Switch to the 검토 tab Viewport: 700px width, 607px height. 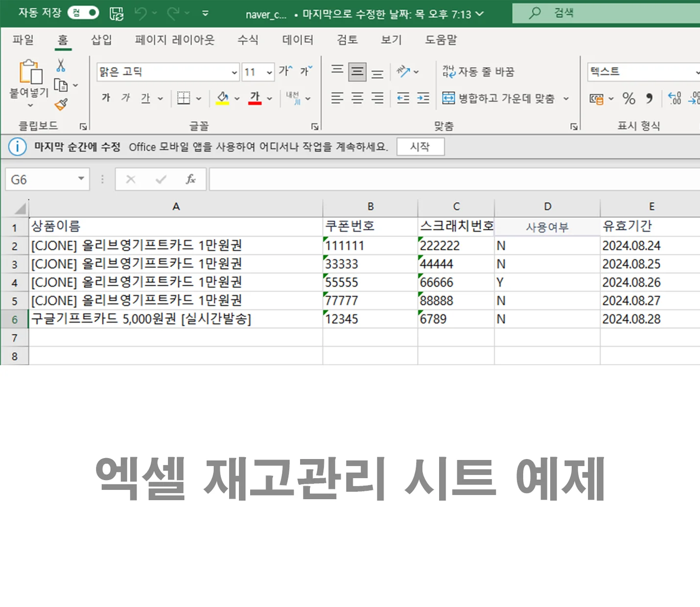tap(347, 40)
